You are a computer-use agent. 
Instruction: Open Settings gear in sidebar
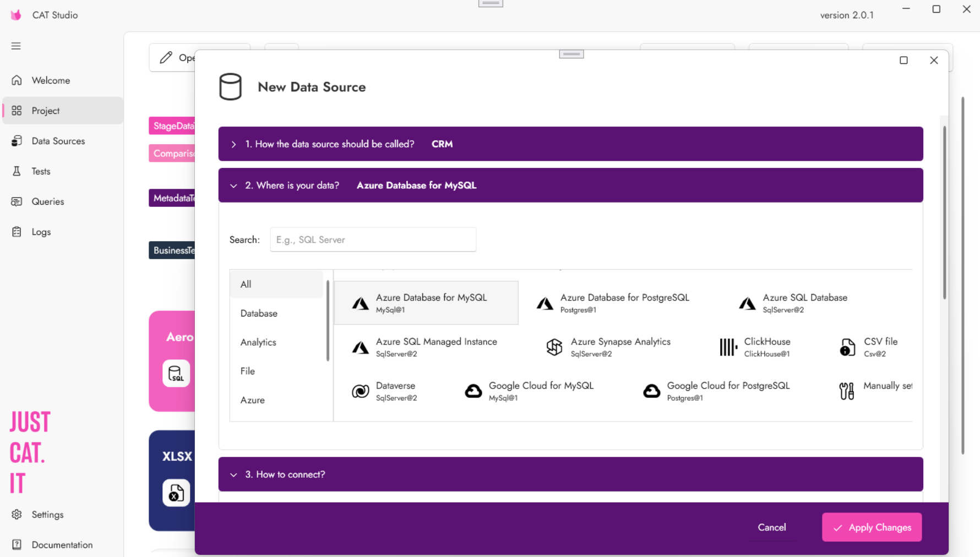point(17,514)
